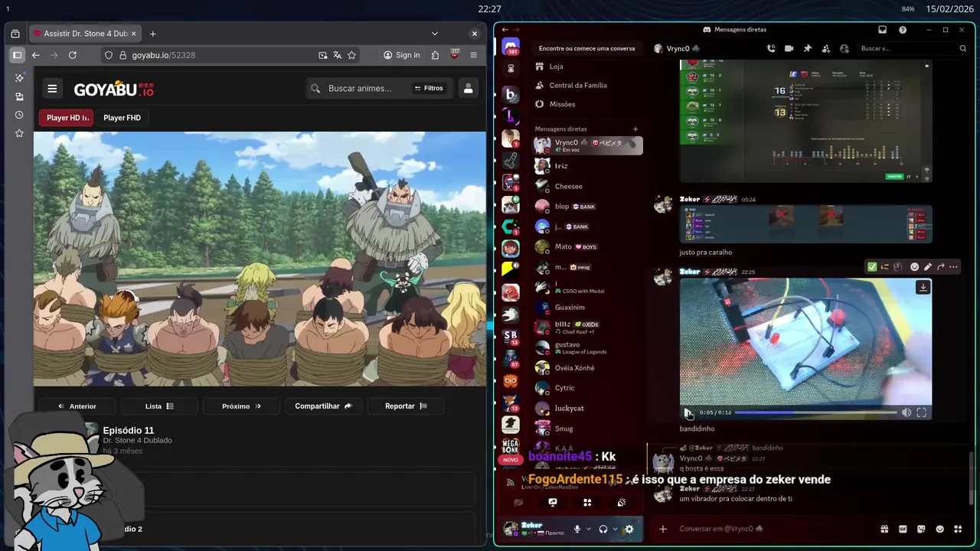The image size is (980, 551).
Task: Play the Discord video attachment
Action: (x=688, y=412)
